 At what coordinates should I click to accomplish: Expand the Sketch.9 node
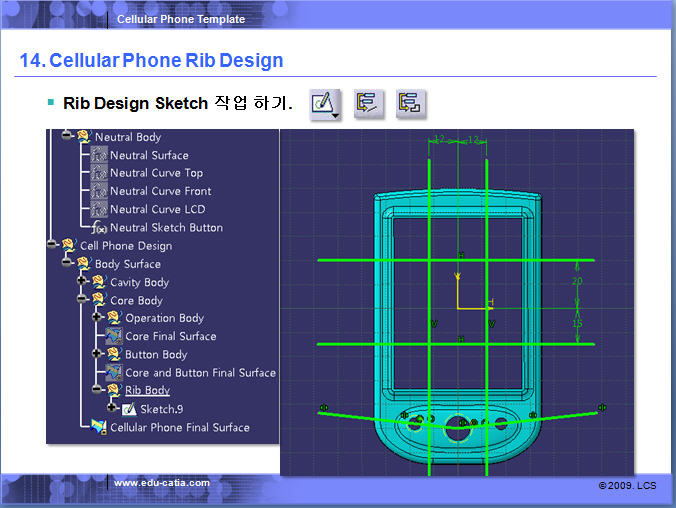point(112,409)
